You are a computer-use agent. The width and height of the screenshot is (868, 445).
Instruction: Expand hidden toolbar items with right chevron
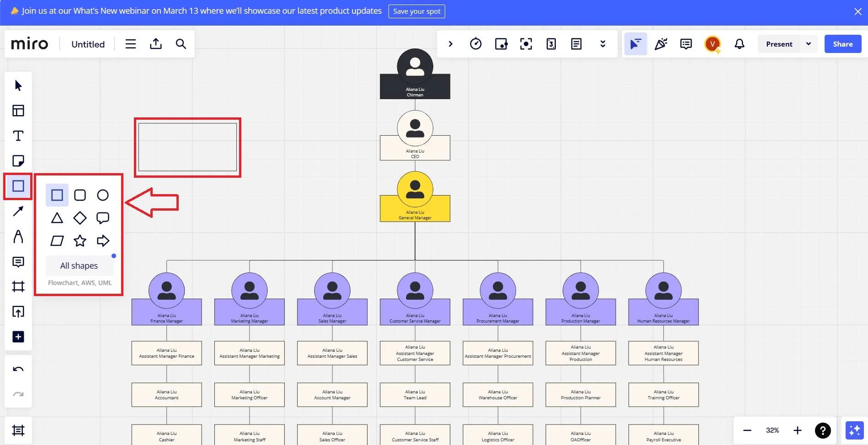tap(451, 44)
